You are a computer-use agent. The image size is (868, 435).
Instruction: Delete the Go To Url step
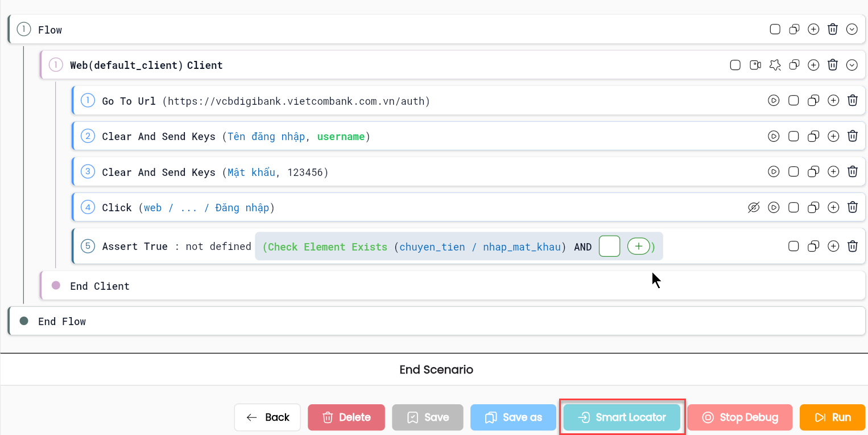coord(853,101)
